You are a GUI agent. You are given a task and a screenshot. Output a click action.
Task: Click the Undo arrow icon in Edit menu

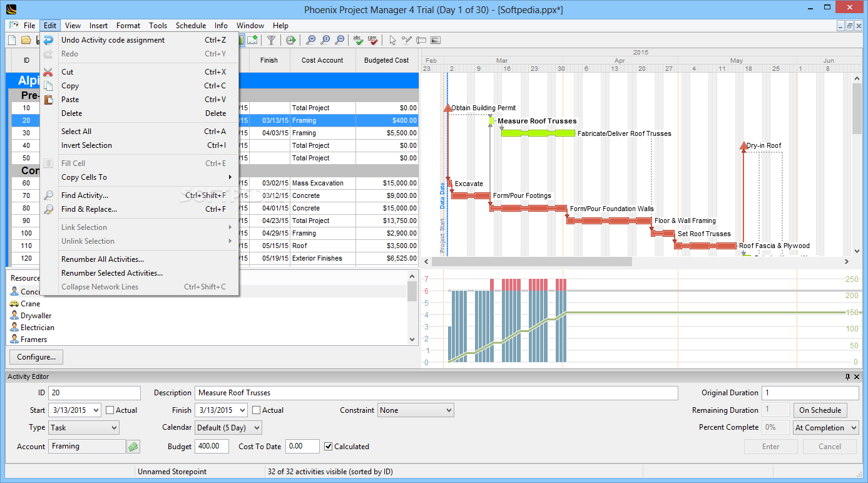pyautogui.click(x=48, y=40)
